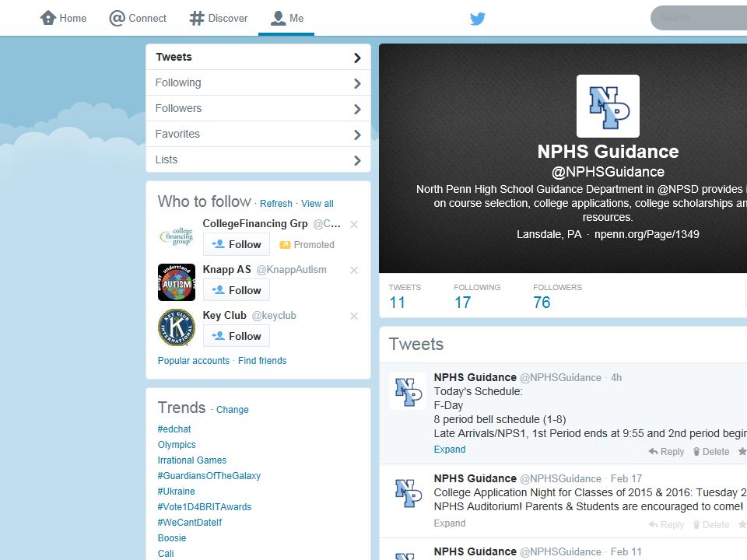This screenshot has width=747, height=560.
Task: Click chevron arrow beside Followers
Action: pos(357,109)
